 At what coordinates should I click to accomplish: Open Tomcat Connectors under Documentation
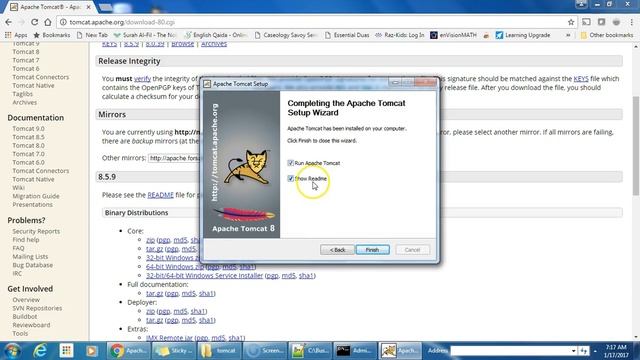(x=40, y=171)
